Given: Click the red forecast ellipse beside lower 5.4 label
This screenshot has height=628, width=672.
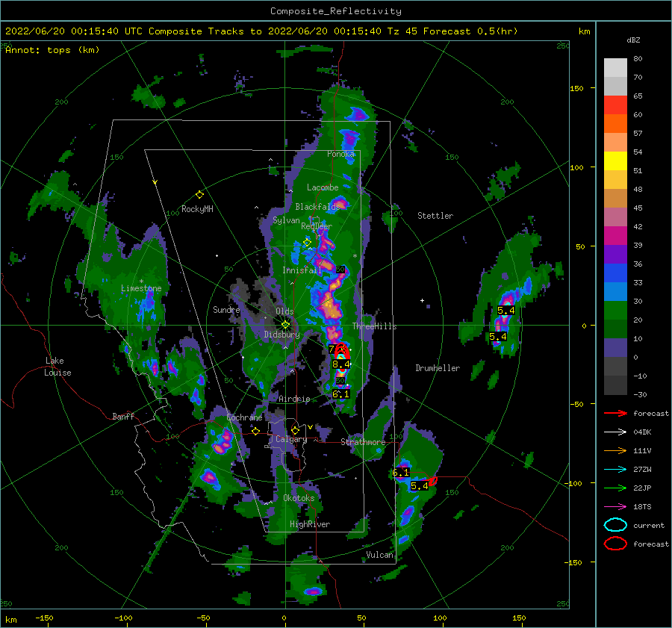Looking at the screenshot, I should [x=433, y=481].
